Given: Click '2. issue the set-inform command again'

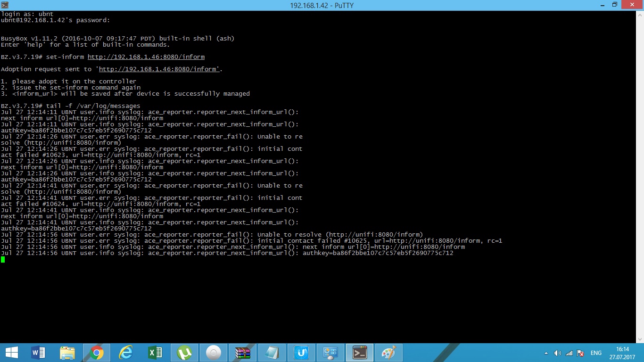Looking at the screenshot, I should (71, 88).
